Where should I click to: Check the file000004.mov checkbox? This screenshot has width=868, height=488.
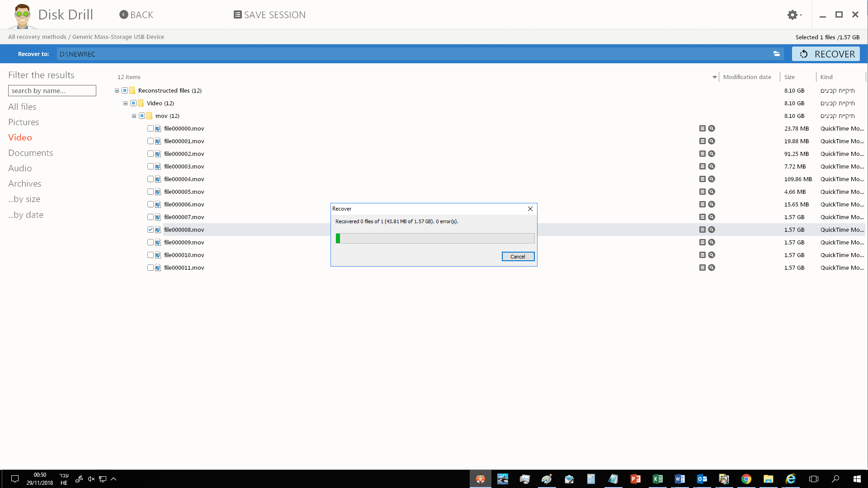(151, 179)
